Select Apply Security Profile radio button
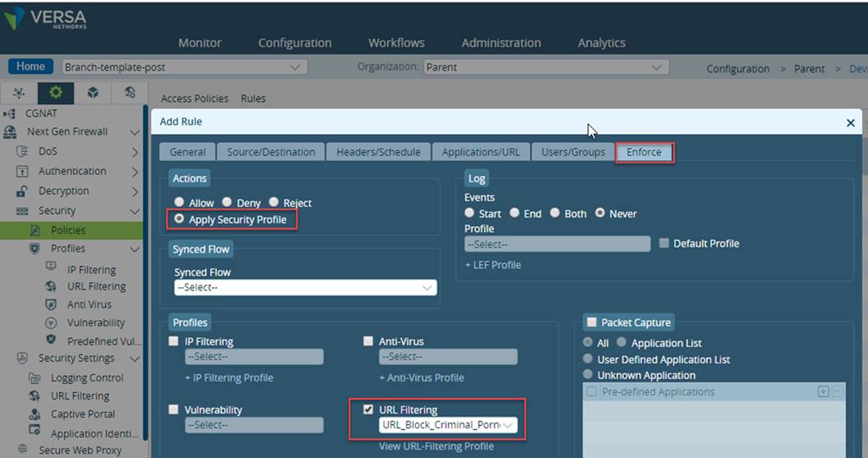Screen dimensions: 868x458 point(179,219)
